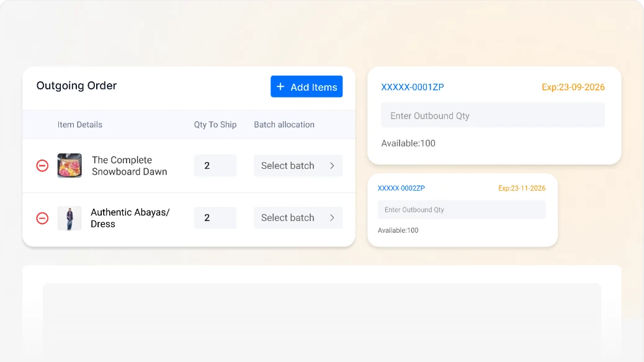Open Select batch for Snowboard Dawn
This screenshot has width=644, height=362.
[x=298, y=166]
